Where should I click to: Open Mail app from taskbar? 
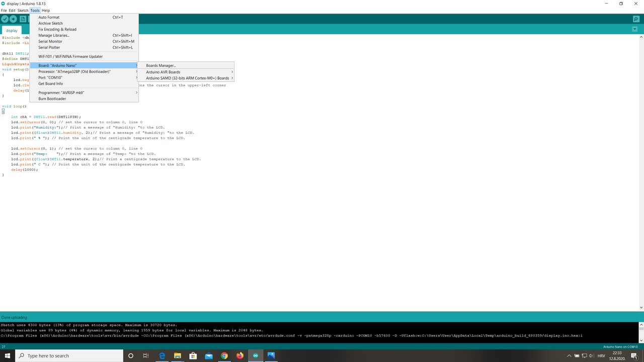point(209,355)
